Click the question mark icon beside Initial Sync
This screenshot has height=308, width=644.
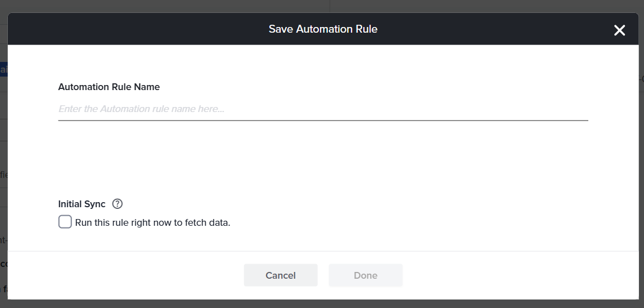(x=118, y=204)
